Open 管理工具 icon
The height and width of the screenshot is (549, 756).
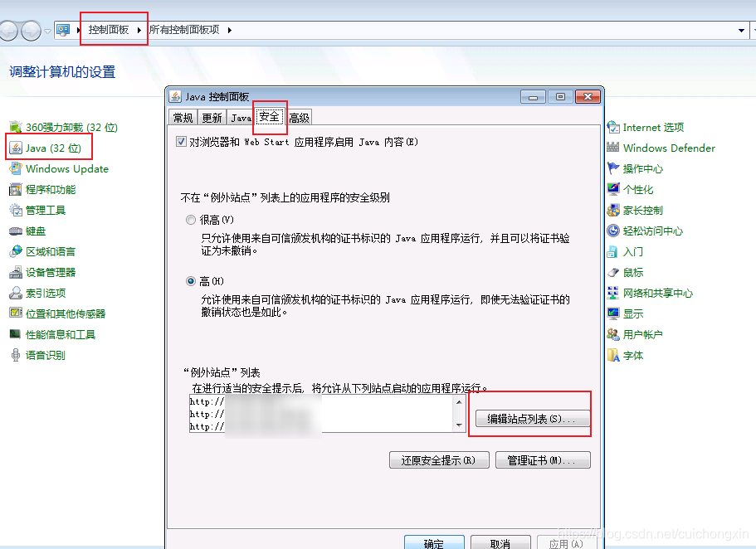(16, 210)
